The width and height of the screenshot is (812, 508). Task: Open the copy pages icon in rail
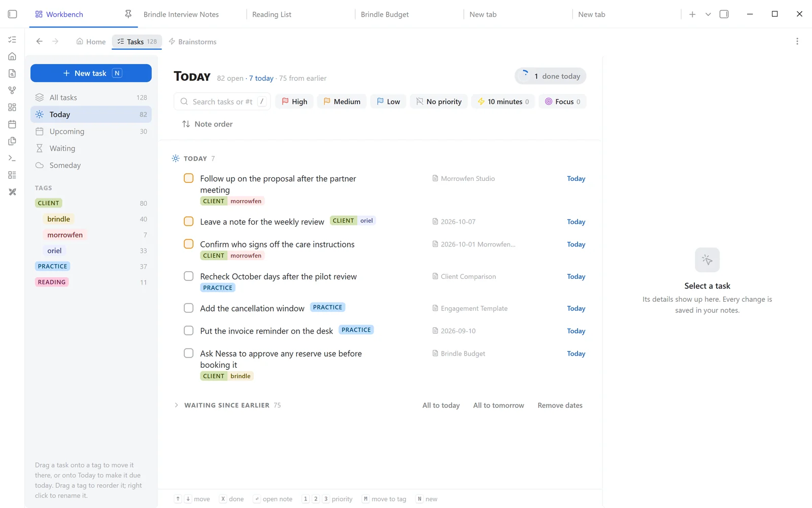click(x=12, y=141)
